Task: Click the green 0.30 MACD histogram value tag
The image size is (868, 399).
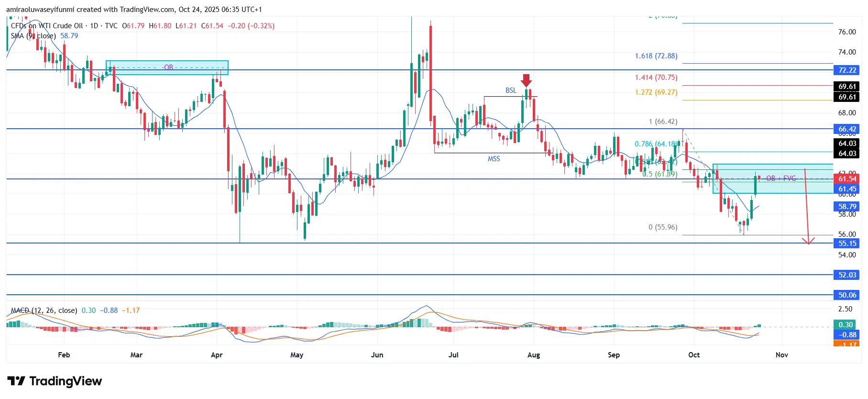Action: point(846,325)
